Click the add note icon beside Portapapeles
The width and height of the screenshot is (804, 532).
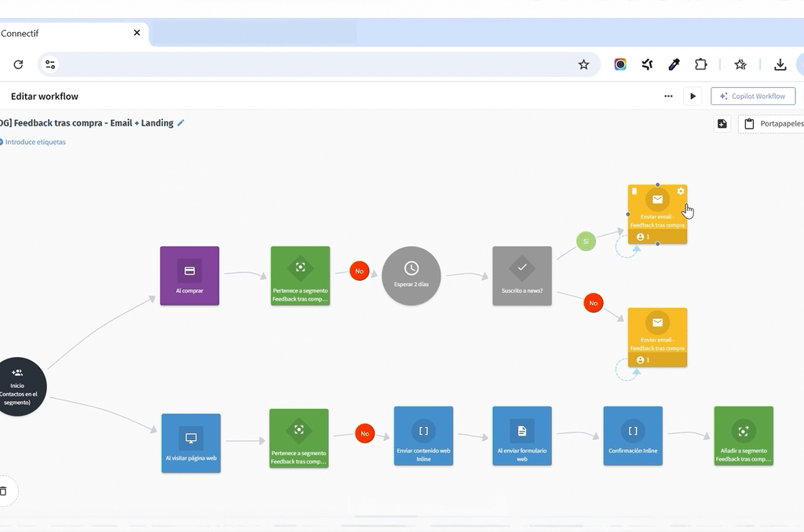(722, 123)
